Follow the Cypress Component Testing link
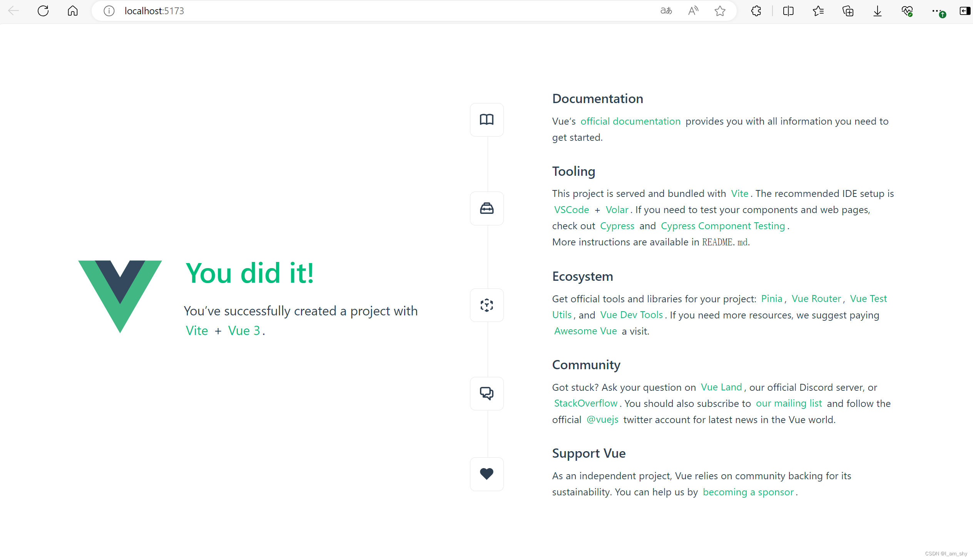Viewport: 973px width, 560px height. 722,226
